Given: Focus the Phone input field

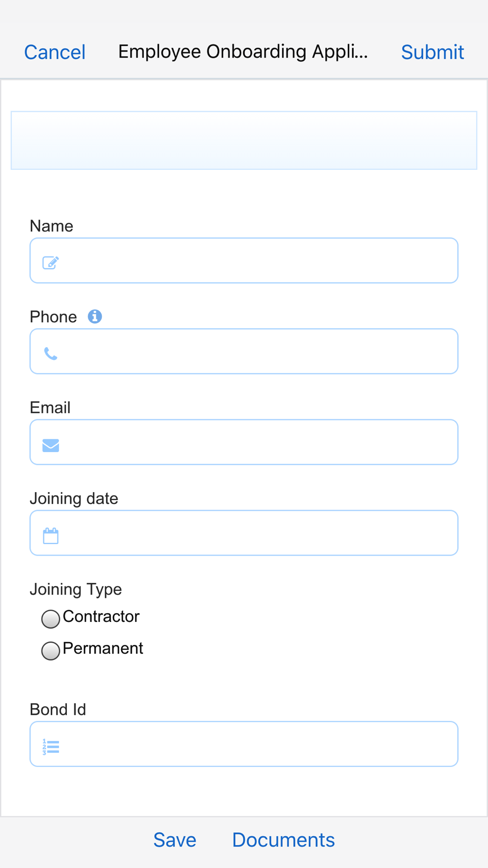Looking at the screenshot, I should point(244,351).
